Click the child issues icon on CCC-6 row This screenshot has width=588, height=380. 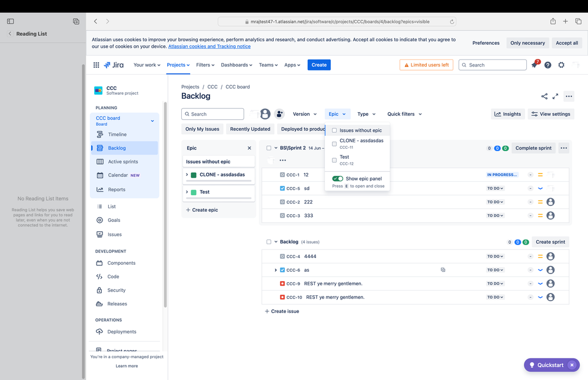tap(443, 270)
